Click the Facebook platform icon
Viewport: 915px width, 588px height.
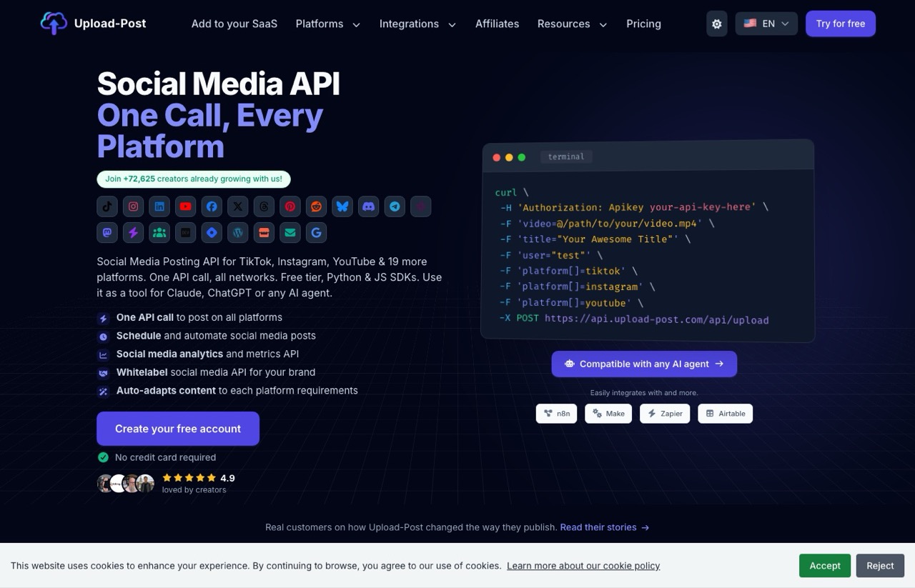[212, 206]
